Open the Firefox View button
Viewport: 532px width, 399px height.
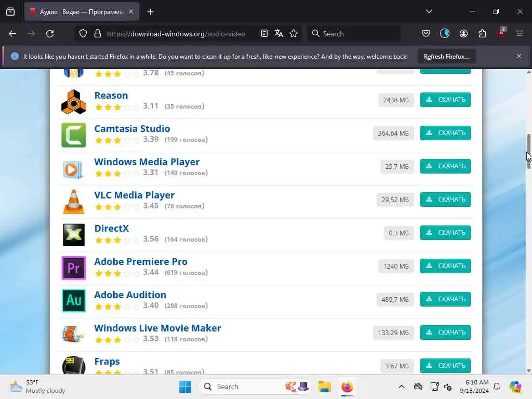(x=10, y=12)
